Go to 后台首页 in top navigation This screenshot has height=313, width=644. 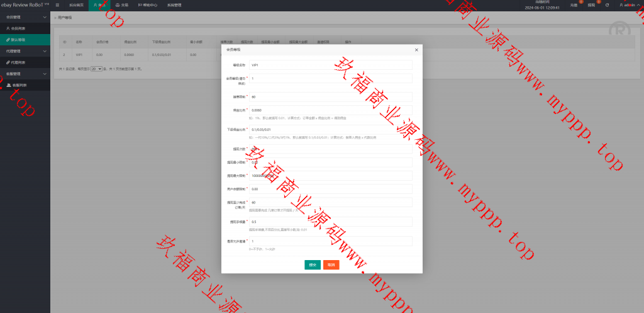76,4
